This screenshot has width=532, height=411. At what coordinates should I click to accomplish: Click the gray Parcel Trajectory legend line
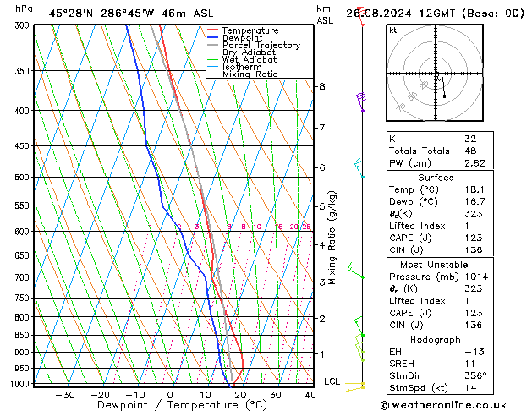tap(212, 45)
